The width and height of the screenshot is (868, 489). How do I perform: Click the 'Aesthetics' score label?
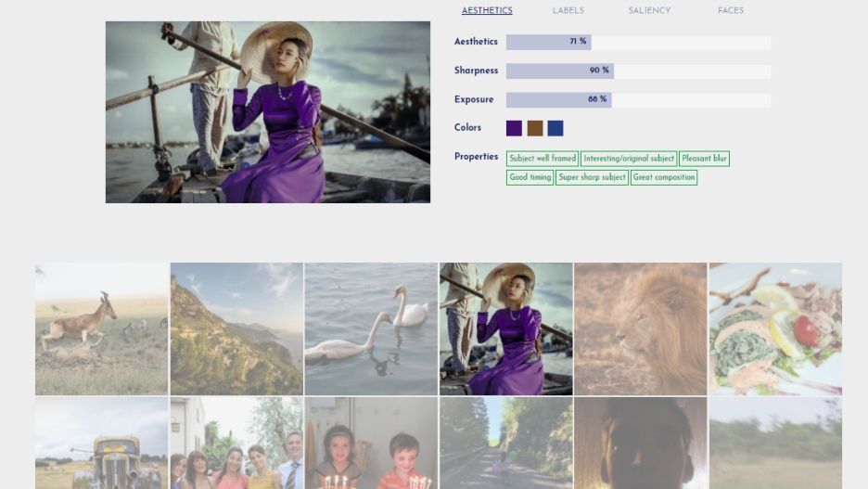(x=476, y=42)
